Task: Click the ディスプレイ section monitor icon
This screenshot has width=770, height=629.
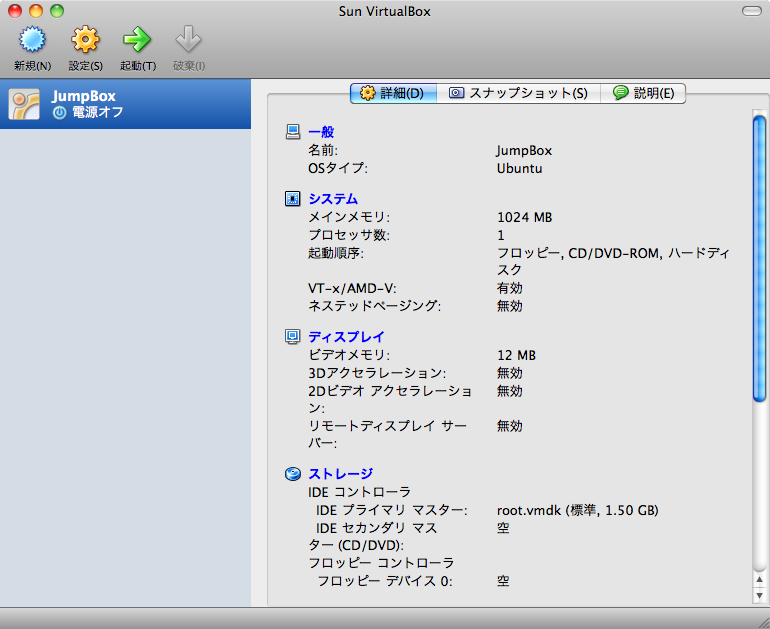Action: (x=293, y=337)
